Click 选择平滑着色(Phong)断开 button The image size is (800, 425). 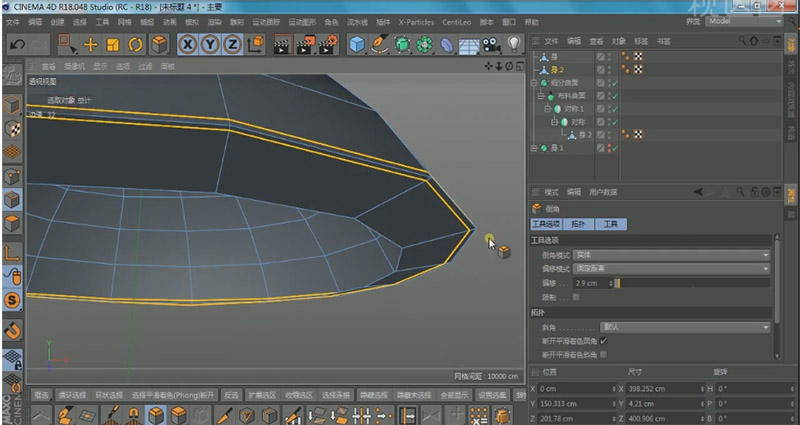coord(173,395)
